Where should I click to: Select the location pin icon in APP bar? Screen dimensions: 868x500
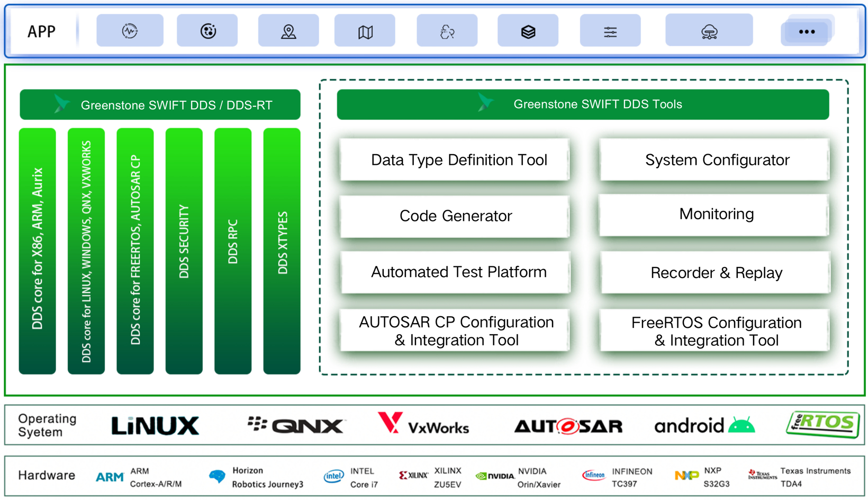(x=288, y=31)
